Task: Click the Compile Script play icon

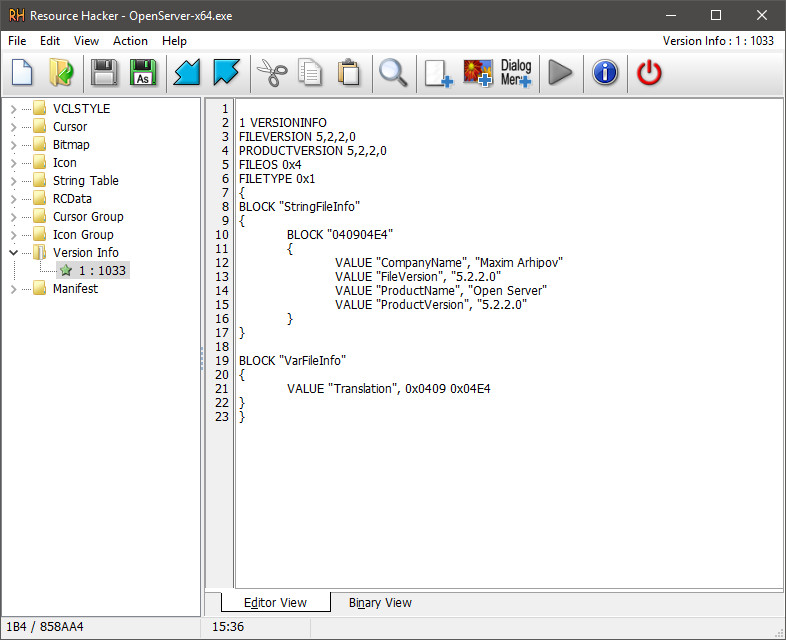Action: coord(560,73)
